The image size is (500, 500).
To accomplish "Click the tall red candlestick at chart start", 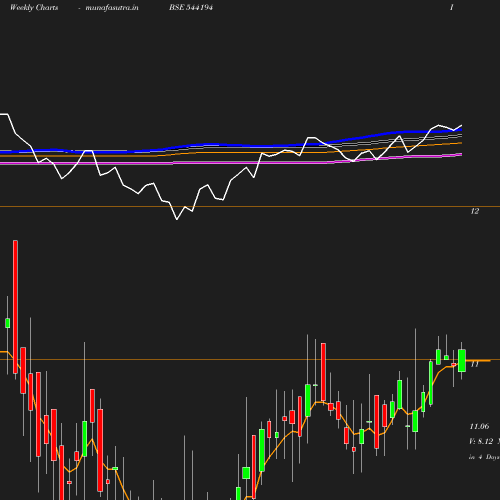I will click(15, 307).
